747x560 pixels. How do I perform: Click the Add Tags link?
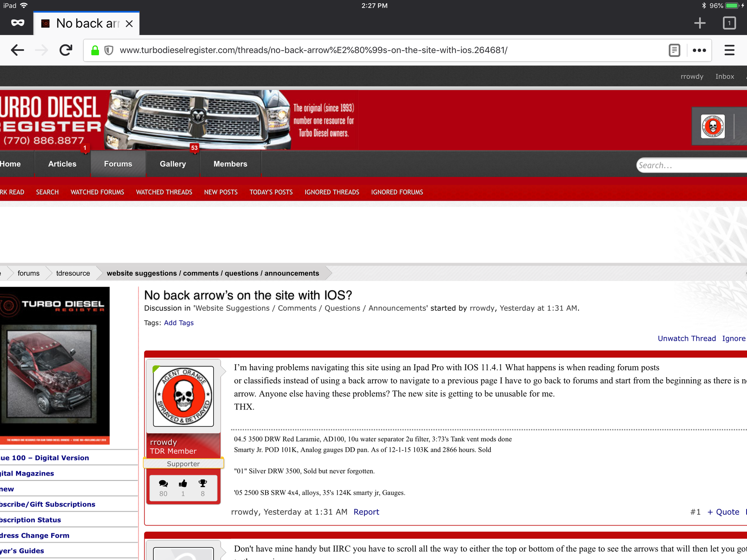click(179, 323)
